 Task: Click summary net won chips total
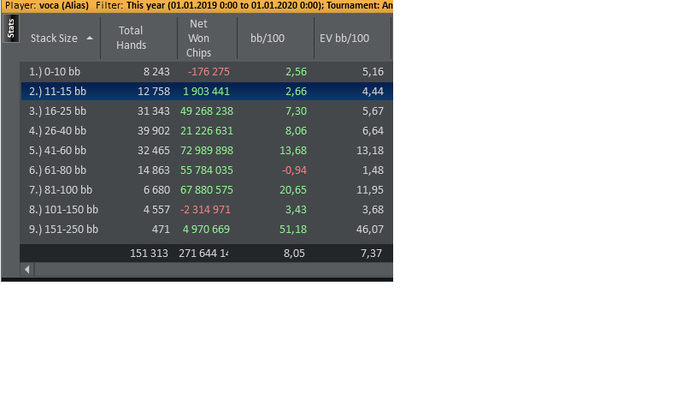click(x=204, y=253)
